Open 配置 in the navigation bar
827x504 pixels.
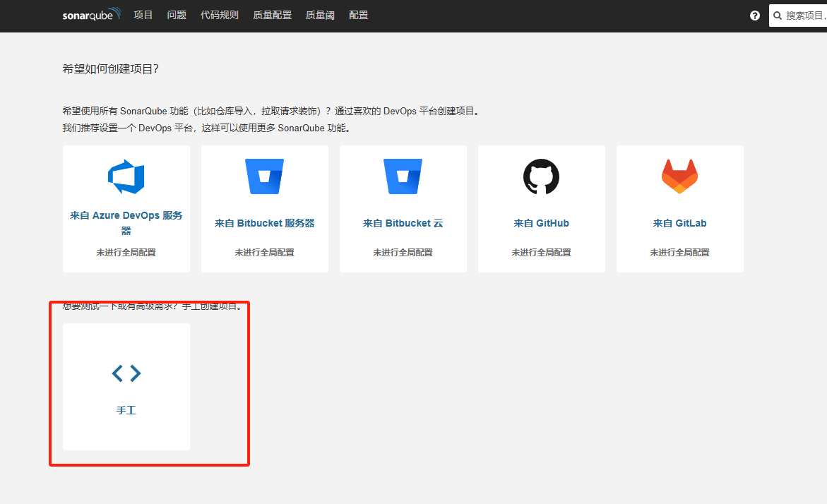[359, 16]
